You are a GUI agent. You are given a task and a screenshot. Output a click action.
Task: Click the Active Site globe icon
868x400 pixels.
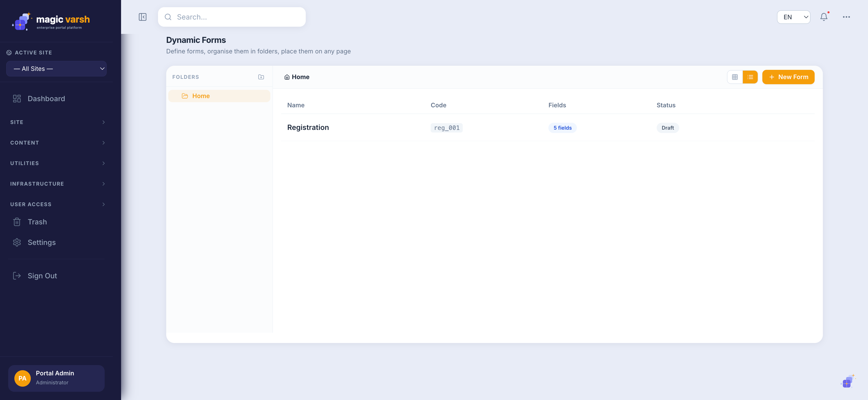(x=9, y=53)
